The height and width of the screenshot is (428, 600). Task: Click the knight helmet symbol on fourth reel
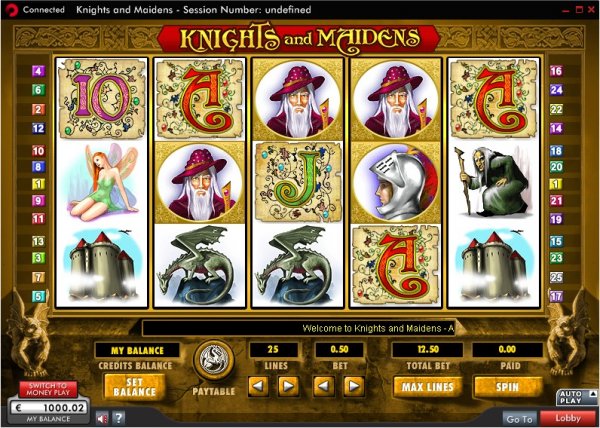[396, 182]
